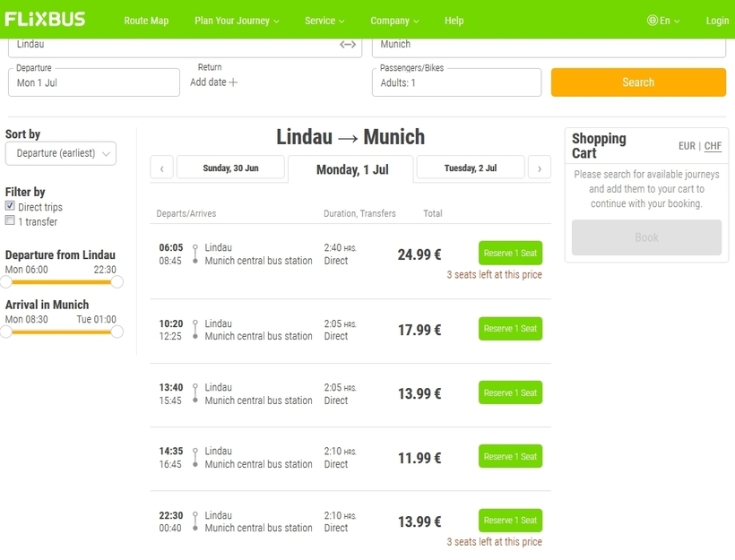Expand the Service menu
Screen dimensions: 735x560
pyautogui.click(x=324, y=21)
